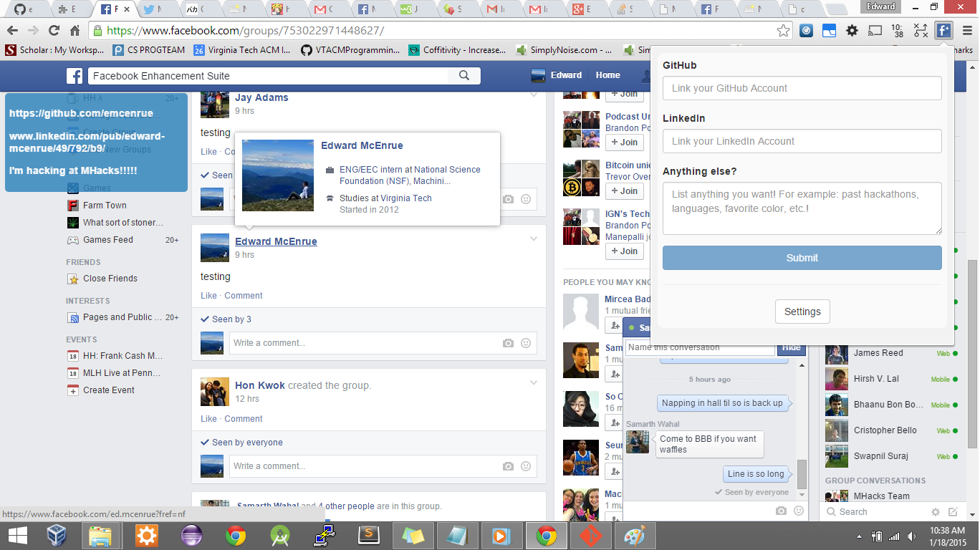Image resolution: width=980 pixels, height=550 pixels.
Task: Toggle the Facebook Enhancement extension icon
Action: point(943,31)
